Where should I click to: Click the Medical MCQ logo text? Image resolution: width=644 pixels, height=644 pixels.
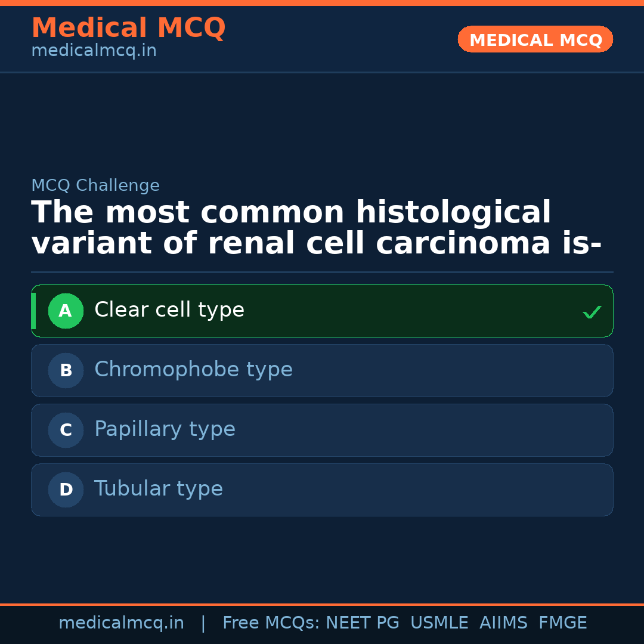(128, 27)
